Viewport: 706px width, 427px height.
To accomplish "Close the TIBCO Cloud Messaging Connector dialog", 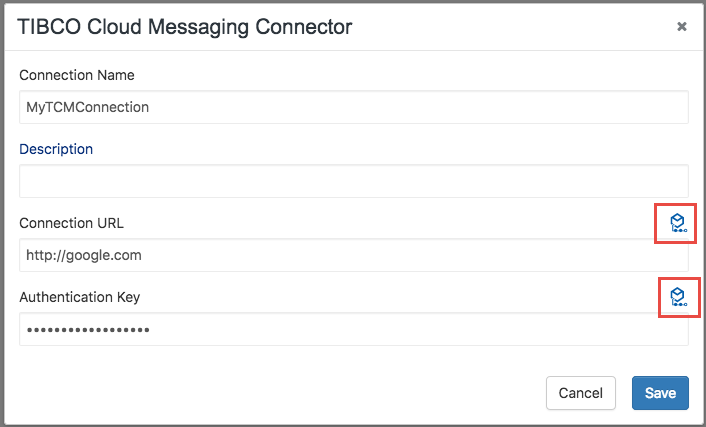I will tap(682, 27).
